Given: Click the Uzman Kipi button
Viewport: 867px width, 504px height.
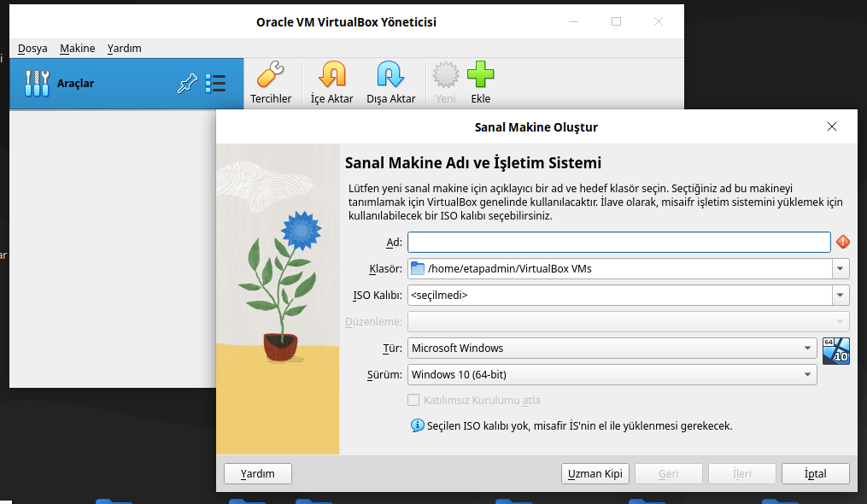Looking at the screenshot, I should pos(595,474).
